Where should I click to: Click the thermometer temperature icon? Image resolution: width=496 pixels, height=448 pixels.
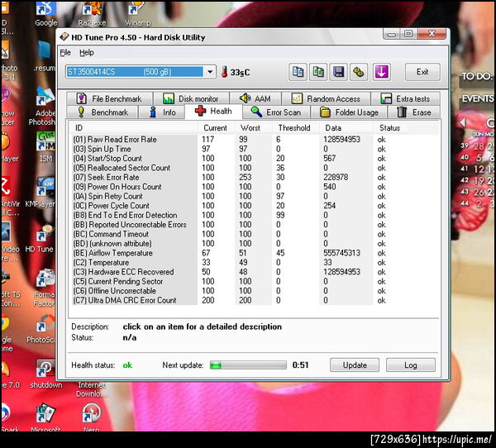(224, 72)
